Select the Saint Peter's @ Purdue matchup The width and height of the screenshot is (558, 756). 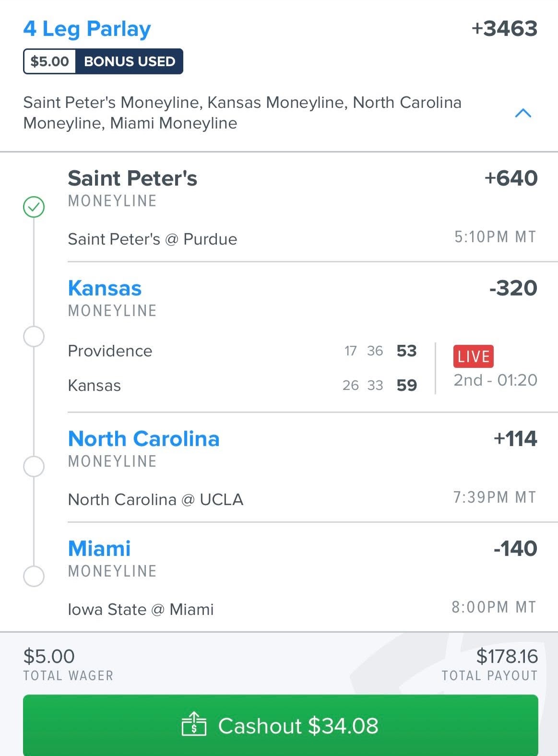tap(152, 239)
